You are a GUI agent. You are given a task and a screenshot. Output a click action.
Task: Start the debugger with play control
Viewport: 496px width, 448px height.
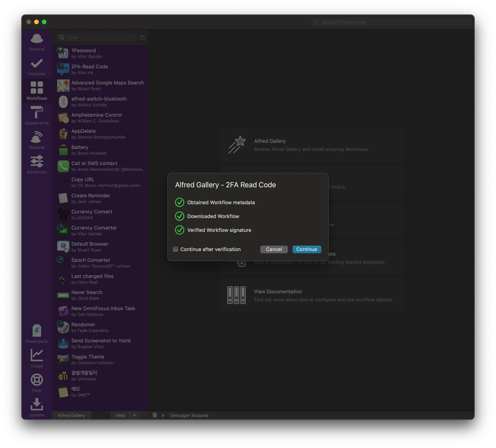click(x=163, y=415)
